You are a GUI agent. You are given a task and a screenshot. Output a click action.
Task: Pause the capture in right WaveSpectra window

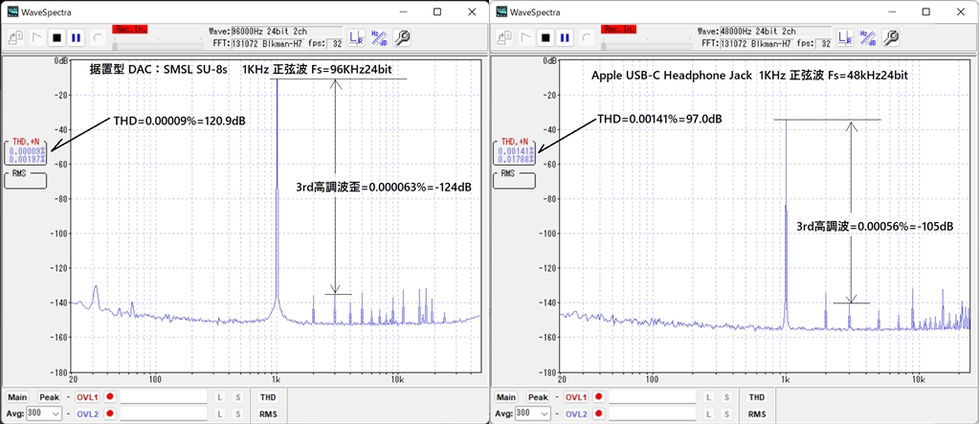pos(563,37)
